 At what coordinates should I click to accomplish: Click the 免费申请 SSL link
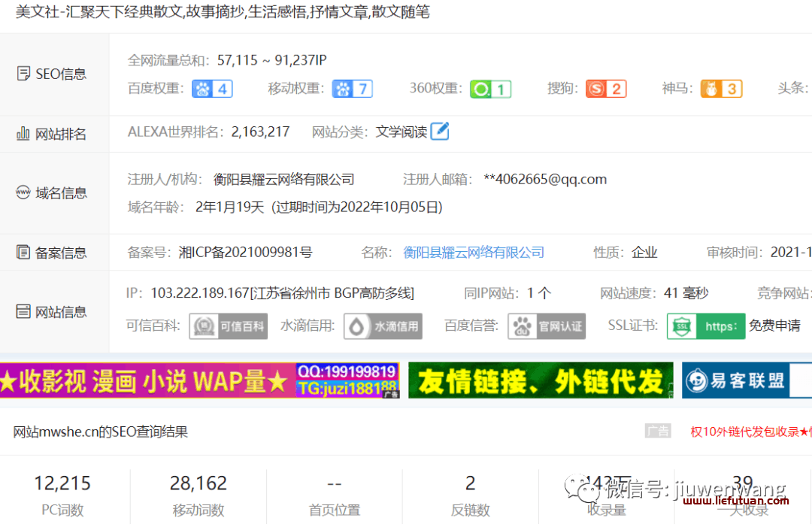pyautogui.click(x=774, y=326)
